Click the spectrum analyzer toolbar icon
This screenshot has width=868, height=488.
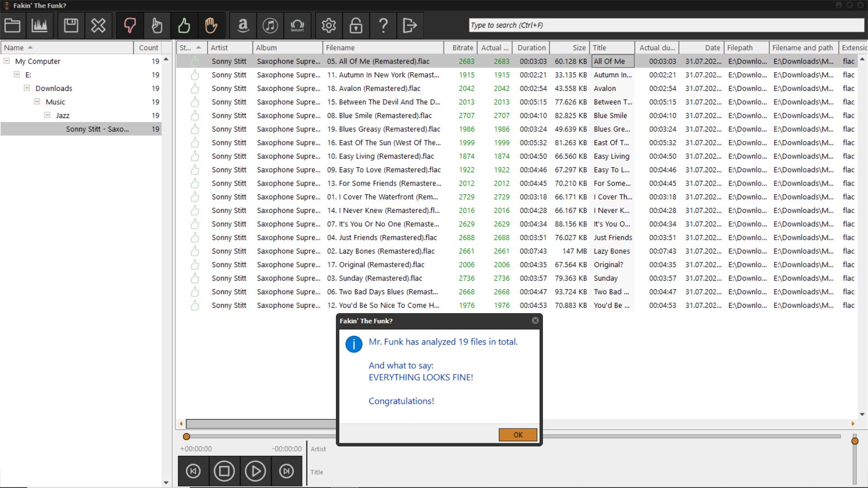coord(39,25)
